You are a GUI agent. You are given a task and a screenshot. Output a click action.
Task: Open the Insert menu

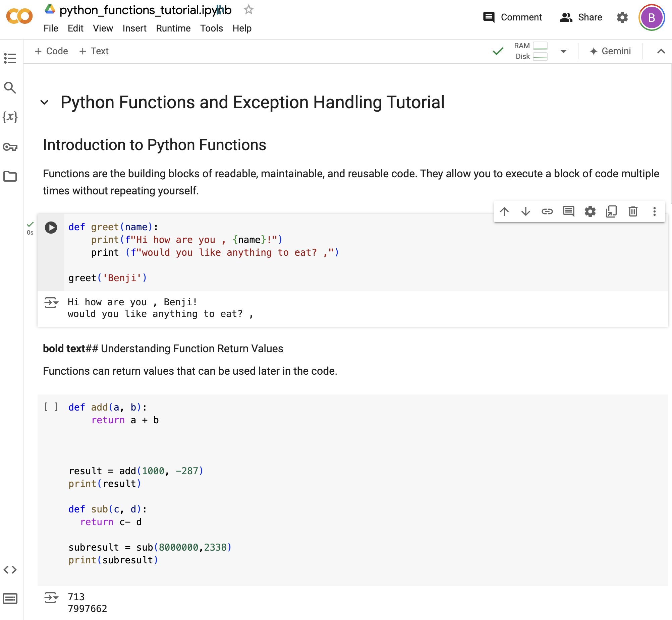tap(134, 28)
